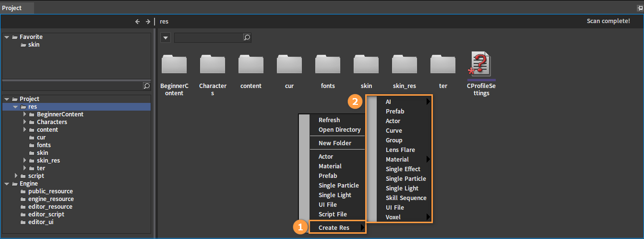Collapse the Project tree node
644x239 pixels.
[7, 99]
